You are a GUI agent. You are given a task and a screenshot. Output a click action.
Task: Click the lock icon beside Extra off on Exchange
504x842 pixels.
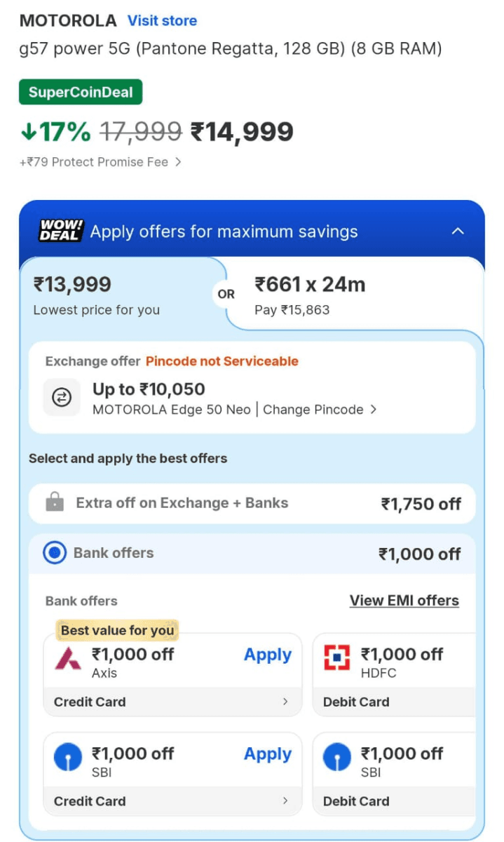click(x=54, y=502)
